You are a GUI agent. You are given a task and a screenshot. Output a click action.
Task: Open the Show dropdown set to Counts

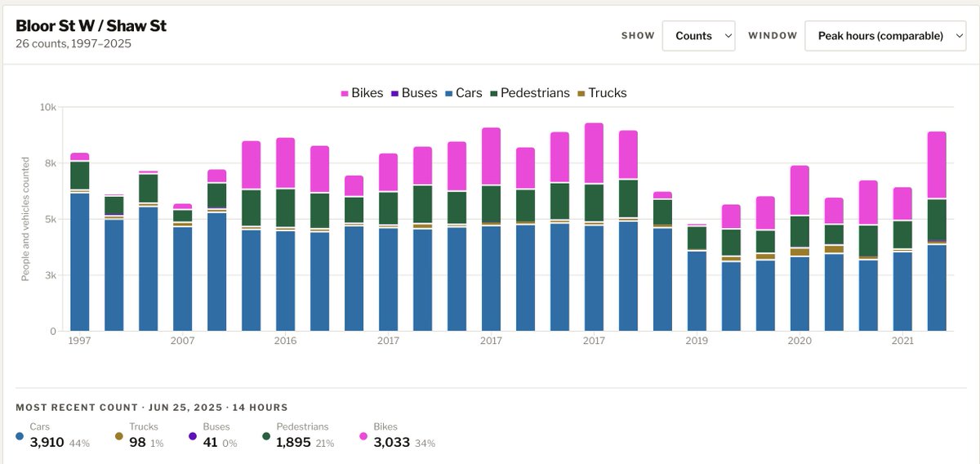(698, 36)
